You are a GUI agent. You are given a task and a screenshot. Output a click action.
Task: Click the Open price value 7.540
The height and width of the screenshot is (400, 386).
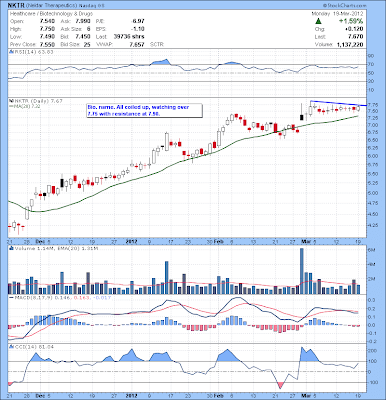point(47,21)
